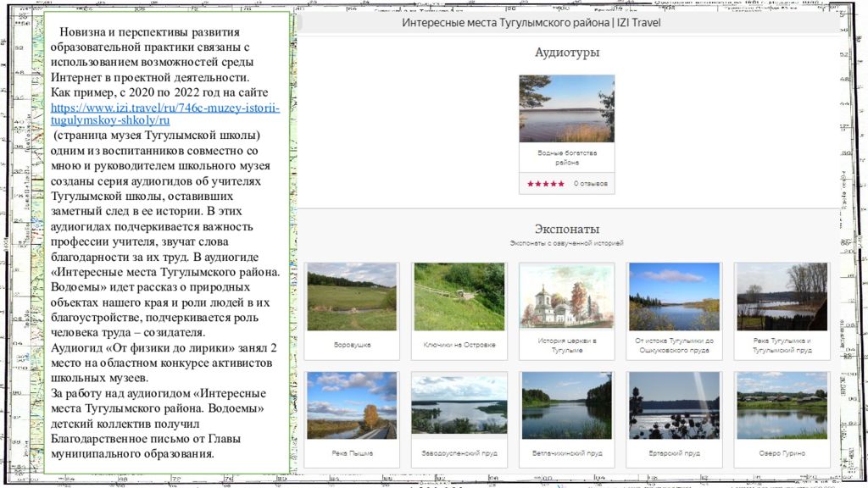
Task: Select the Ертарский пруд exhibit image
Action: coord(674,405)
